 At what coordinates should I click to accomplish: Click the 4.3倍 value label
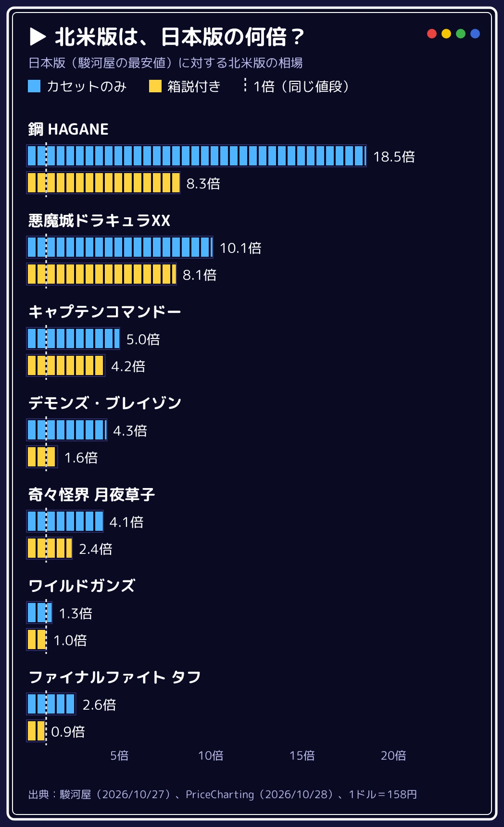[x=130, y=430]
